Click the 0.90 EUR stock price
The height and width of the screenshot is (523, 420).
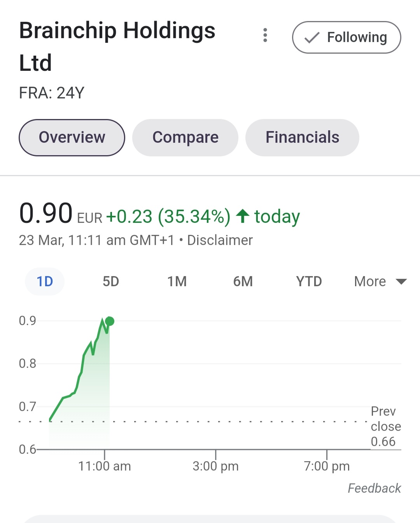(46, 213)
